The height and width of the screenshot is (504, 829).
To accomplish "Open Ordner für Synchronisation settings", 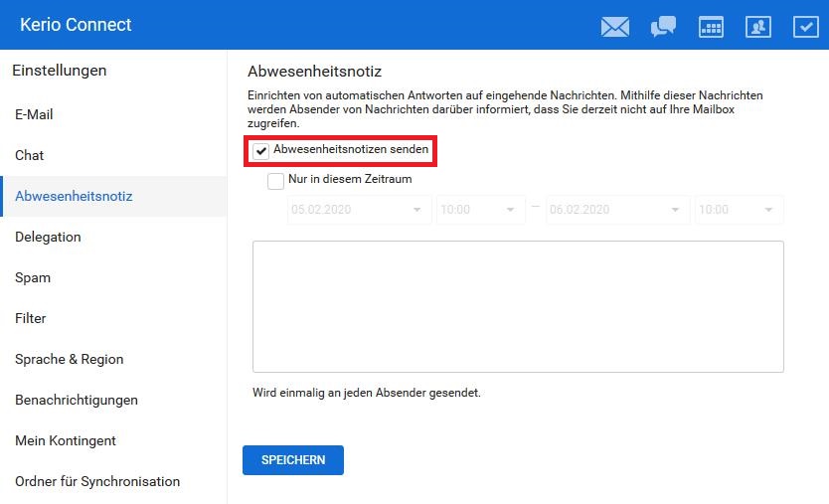I will click(x=97, y=481).
